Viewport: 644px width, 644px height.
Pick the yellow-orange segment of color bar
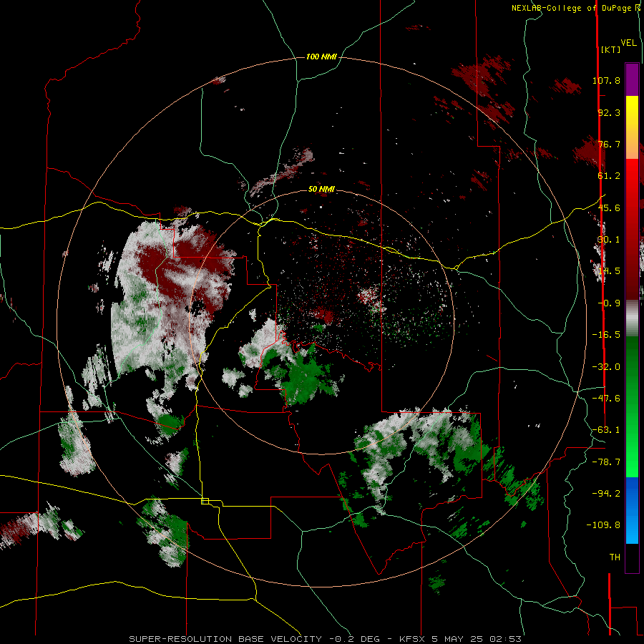pyautogui.click(x=632, y=127)
